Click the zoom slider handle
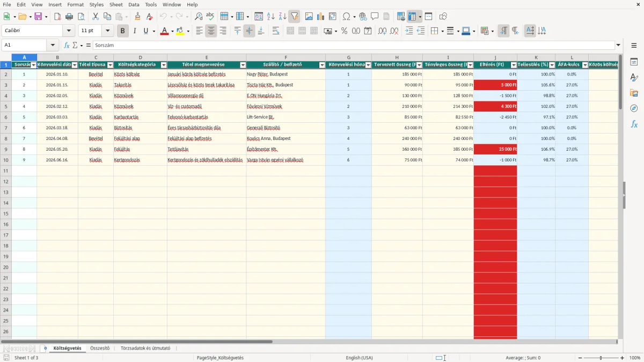This screenshot has height=362, width=644. (x=601, y=358)
